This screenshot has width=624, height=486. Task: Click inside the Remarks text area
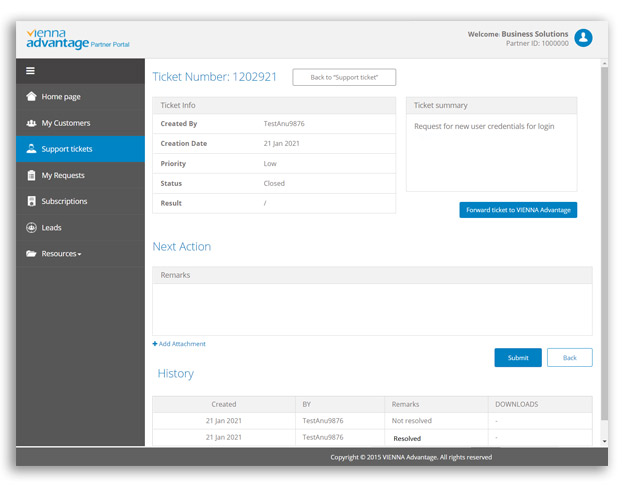(372, 309)
